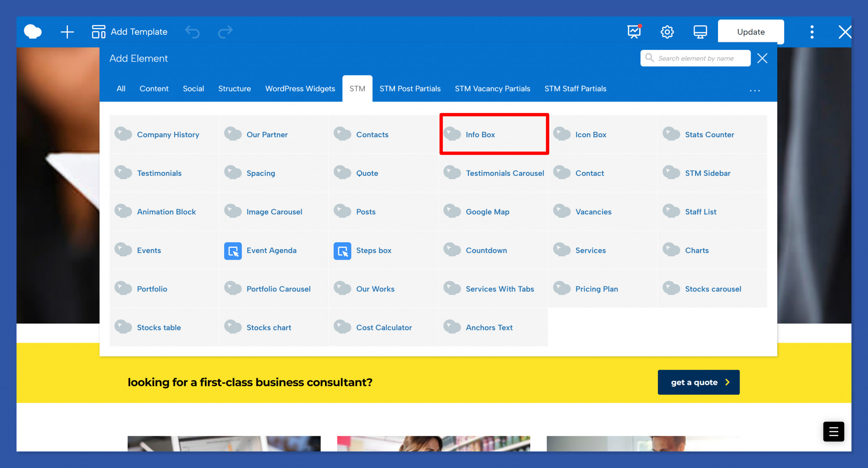Select the Steps box element icon
This screenshot has width=868, height=468.
point(342,251)
